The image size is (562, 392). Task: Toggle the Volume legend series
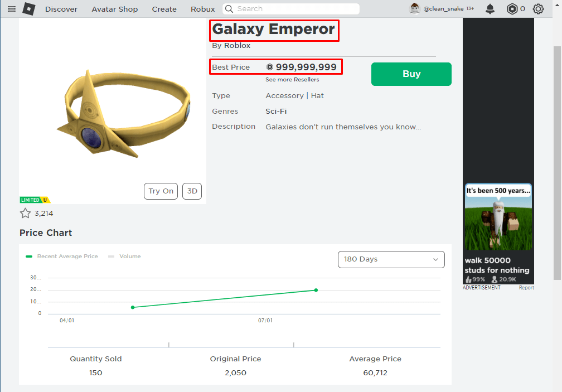pyautogui.click(x=125, y=256)
